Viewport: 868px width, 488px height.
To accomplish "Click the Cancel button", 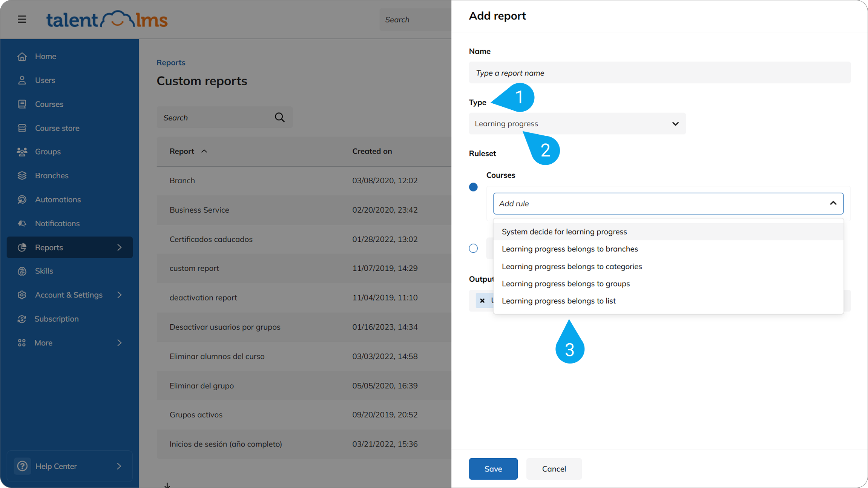I will [x=554, y=469].
